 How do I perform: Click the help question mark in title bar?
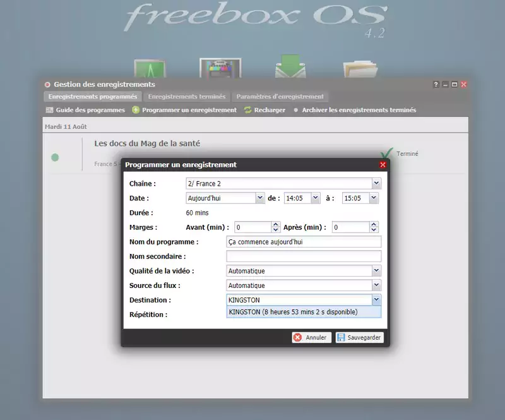tap(435, 85)
